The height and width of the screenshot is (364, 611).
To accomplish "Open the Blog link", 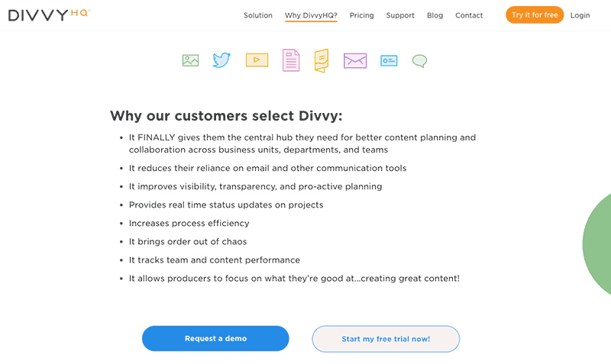I will (435, 15).
